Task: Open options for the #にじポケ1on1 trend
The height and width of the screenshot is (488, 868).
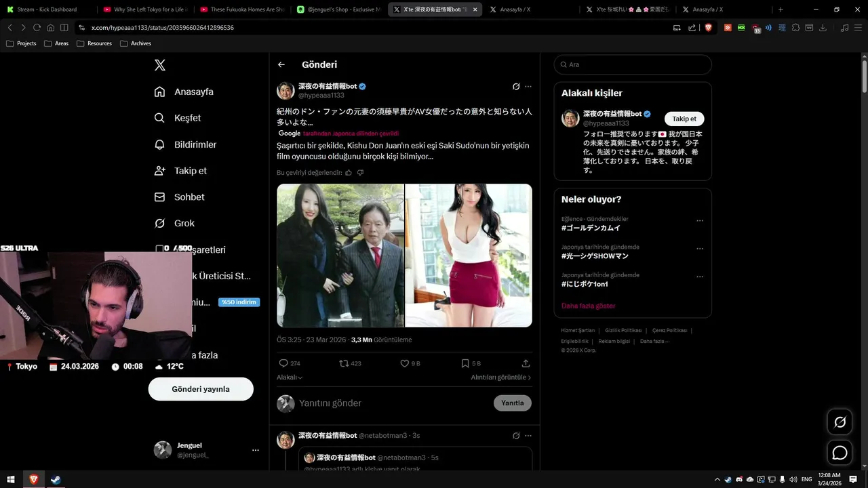Action: pos(700,276)
